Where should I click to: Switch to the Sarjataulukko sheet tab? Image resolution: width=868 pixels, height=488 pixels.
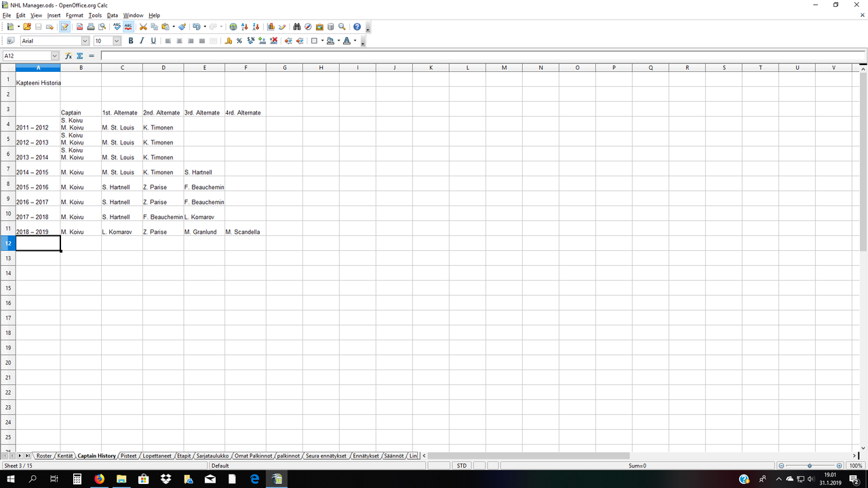pyautogui.click(x=213, y=456)
